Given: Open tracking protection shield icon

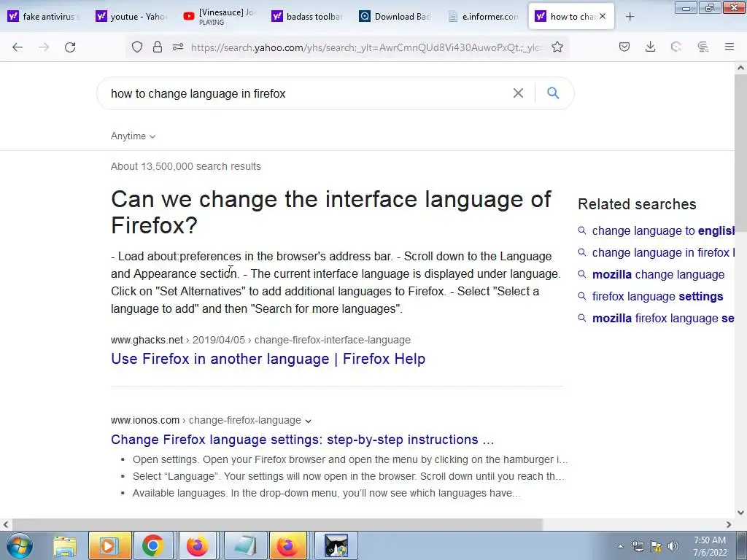Looking at the screenshot, I should (137, 47).
